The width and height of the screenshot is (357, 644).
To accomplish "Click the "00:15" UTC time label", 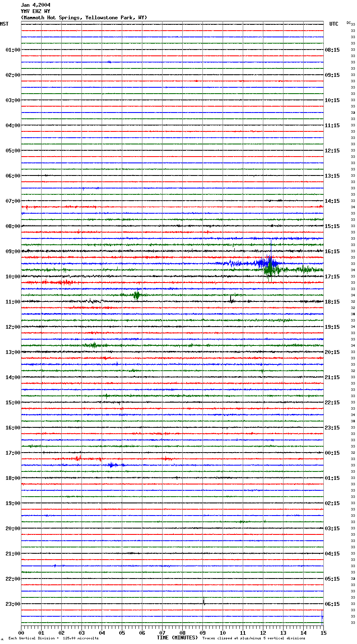I will (332, 453).
